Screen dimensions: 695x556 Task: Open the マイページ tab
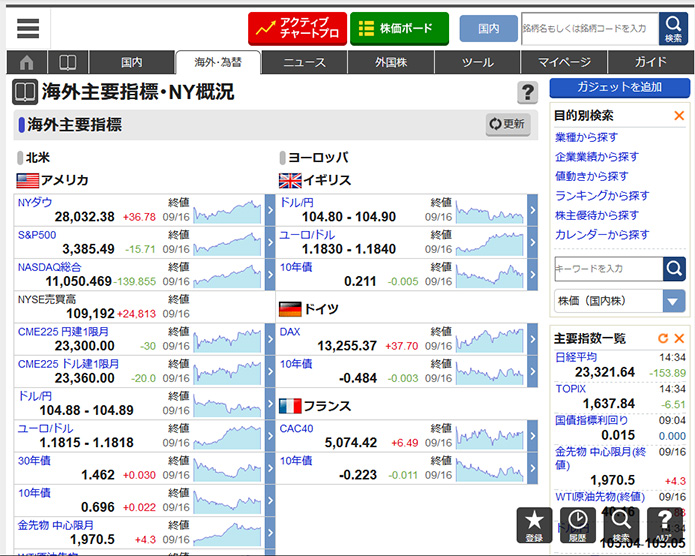tap(564, 62)
